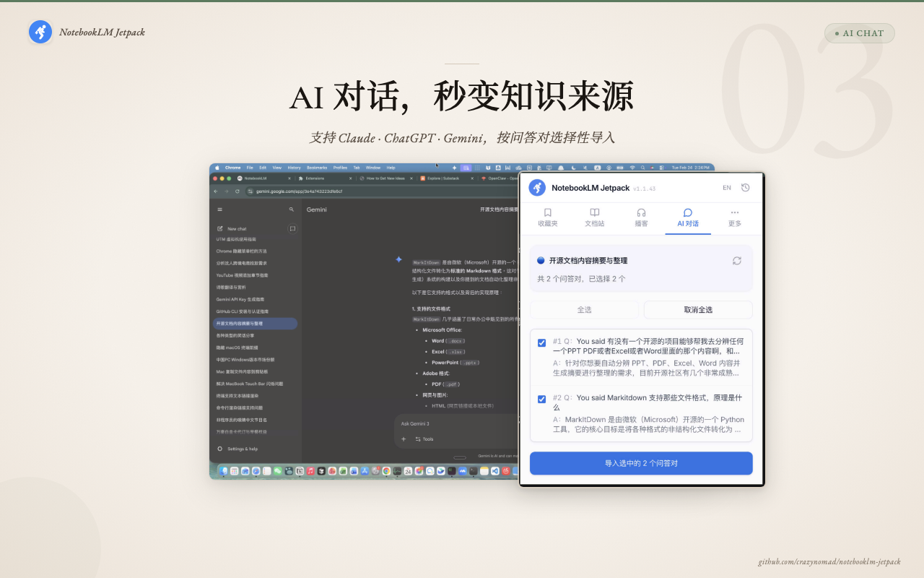
Task: Uncheck the #1 Q&A pair checkbox
Action: 542,342
